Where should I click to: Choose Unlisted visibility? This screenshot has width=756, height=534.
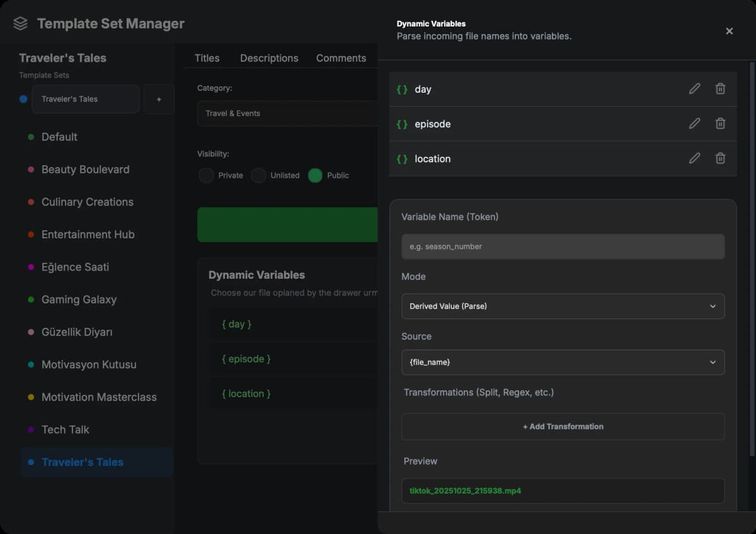click(x=259, y=175)
